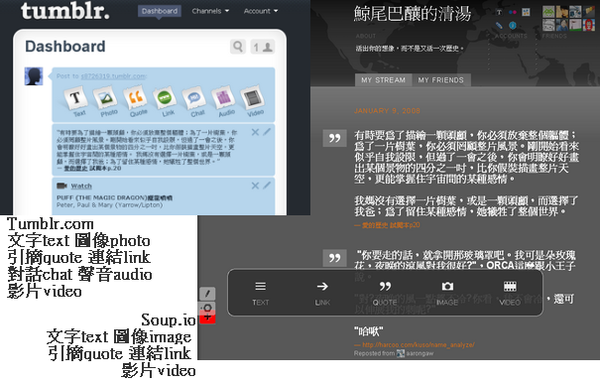This screenshot has height=383, width=600.
Task: Click the Peter, Paul & Mary caption text
Action: pyautogui.click(x=109, y=205)
